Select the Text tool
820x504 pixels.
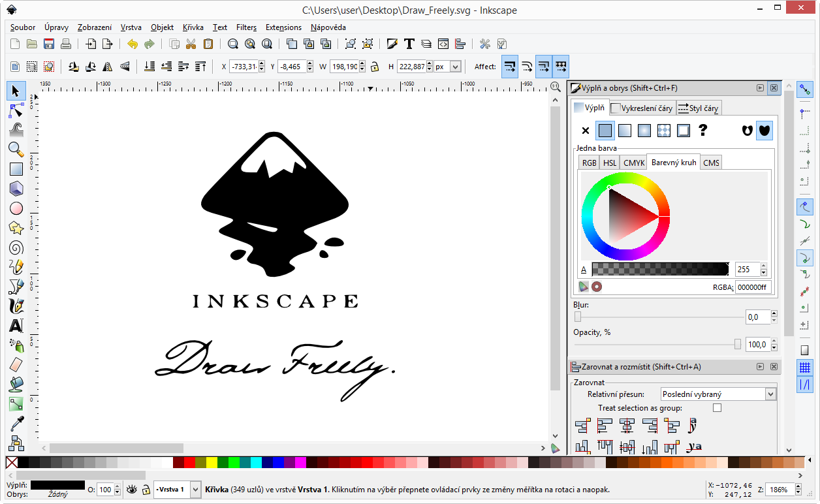pyautogui.click(x=16, y=326)
